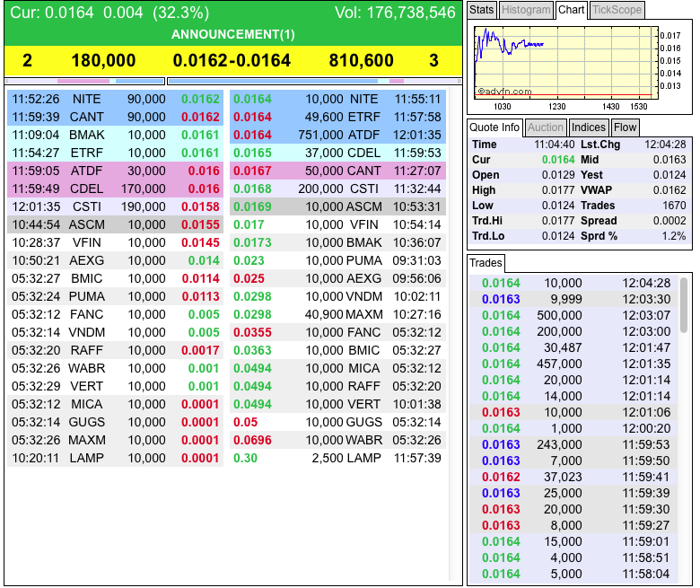Select the CSTI ask at 0.0168

point(338,189)
